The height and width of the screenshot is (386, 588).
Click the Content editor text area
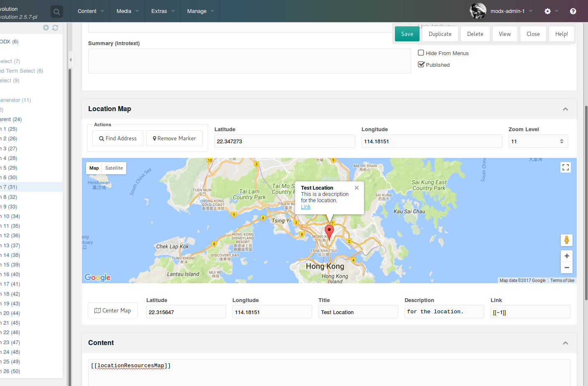click(x=329, y=373)
